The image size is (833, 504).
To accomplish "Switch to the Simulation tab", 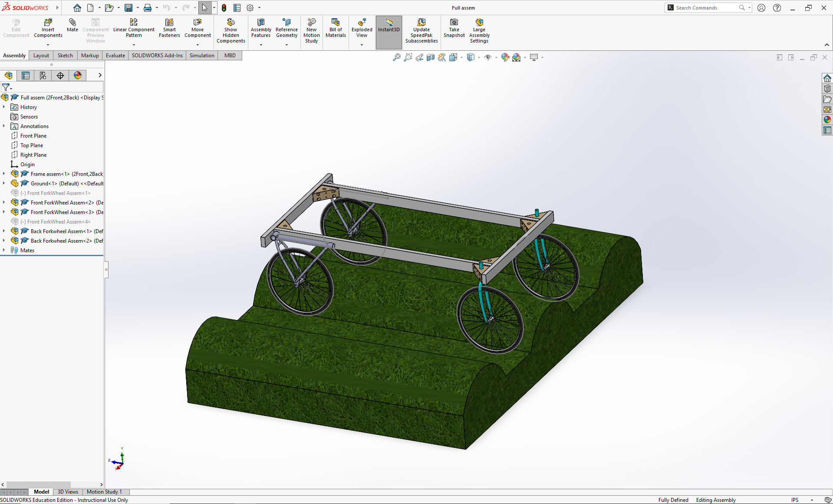I will coord(201,56).
